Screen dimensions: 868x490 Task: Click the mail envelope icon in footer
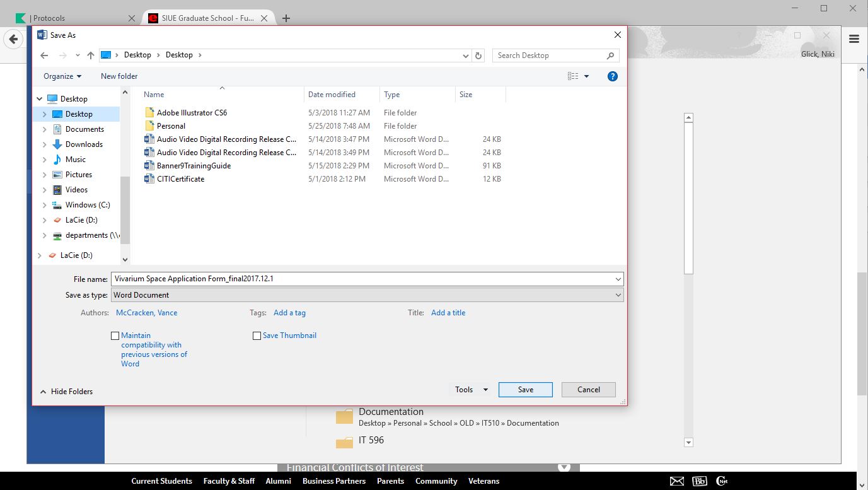click(x=677, y=481)
